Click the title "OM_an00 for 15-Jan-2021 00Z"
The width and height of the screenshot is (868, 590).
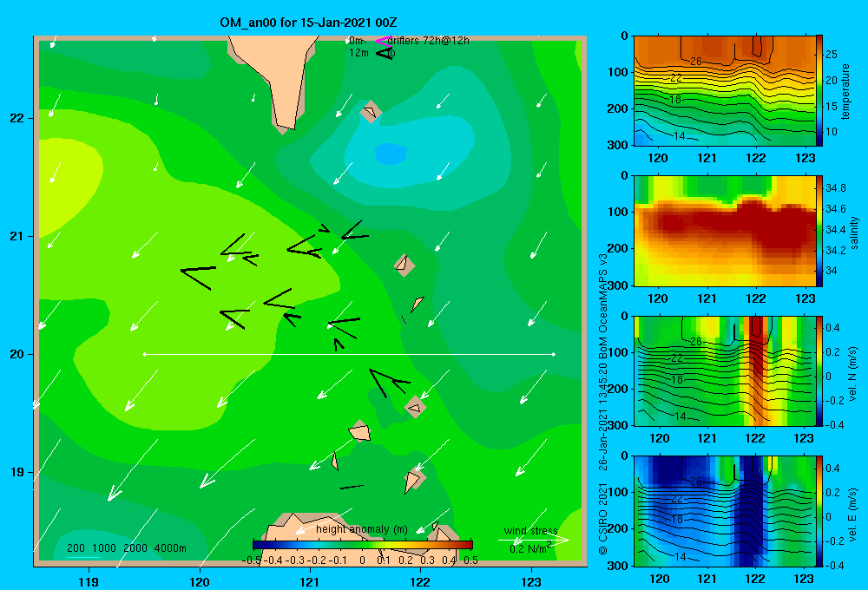point(308,23)
